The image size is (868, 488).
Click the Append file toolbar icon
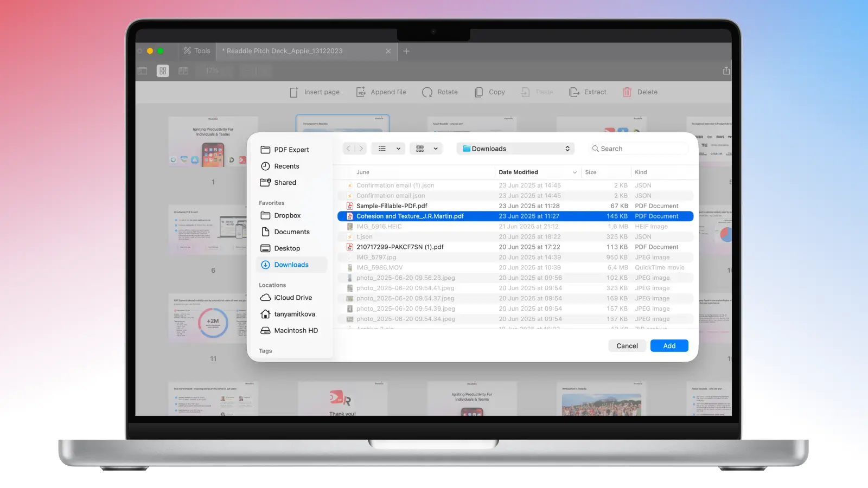coord(361,92)
